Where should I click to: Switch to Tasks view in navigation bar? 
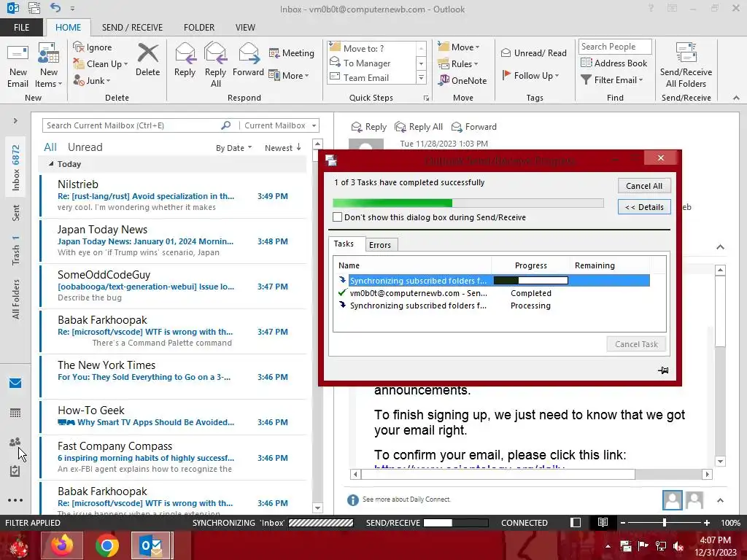pos(15,471)
